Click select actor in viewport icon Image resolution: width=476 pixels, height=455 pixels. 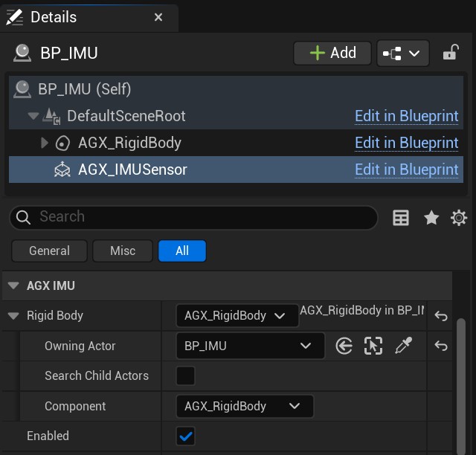373,346
